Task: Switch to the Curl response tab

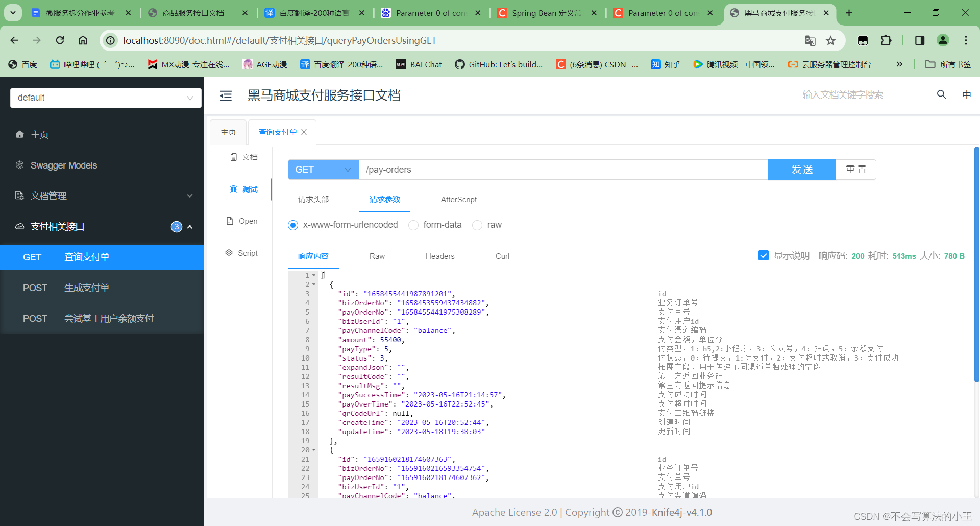Action: (x=502, y=256)
